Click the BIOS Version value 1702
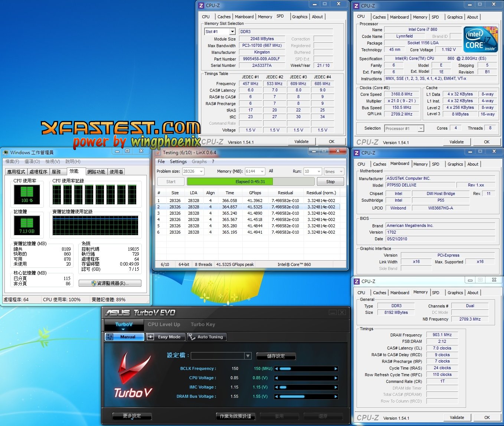504x426 pixels. click(x=440, y=232)
